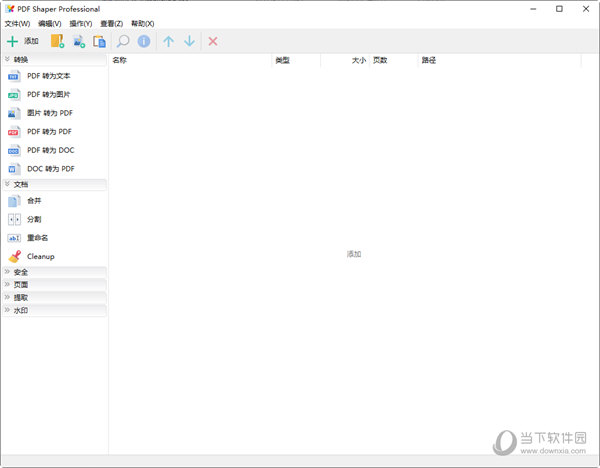Sort by the 路径 column header
The image size is (600, 468).
429,60
